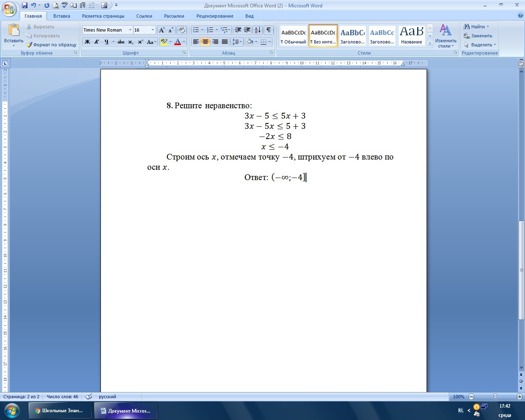This screenshot has height=420, width=525.
Task: Click the Change Styles (Изменить стили) icon
Action: point(445,36)
